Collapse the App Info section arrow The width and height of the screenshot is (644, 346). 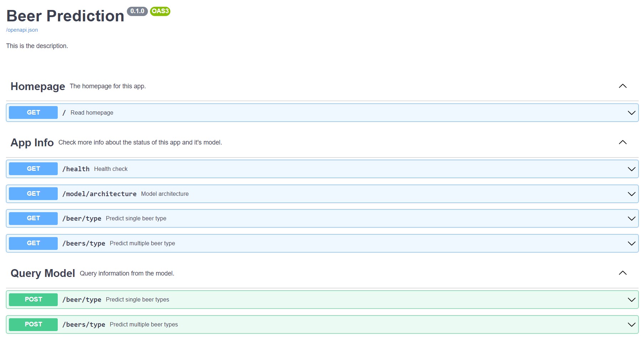pyautogui.click(x=622, y=142)
